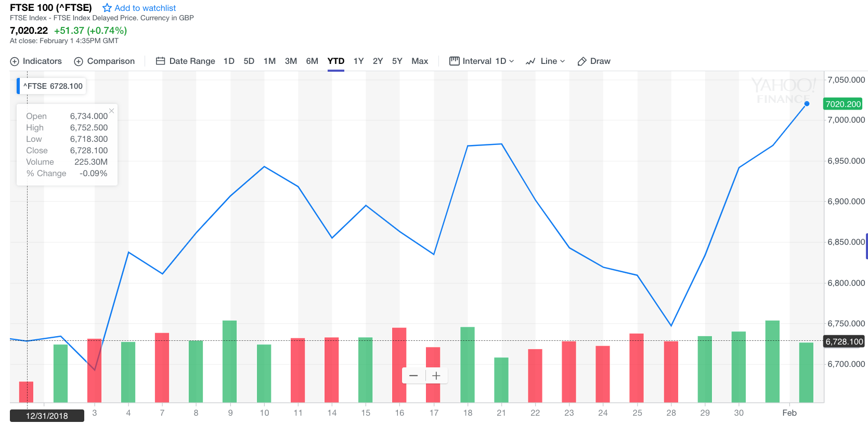Click the Date Range calendar icon
The height and width of the screenshot is (424, 868).
(x=161, y=61)
